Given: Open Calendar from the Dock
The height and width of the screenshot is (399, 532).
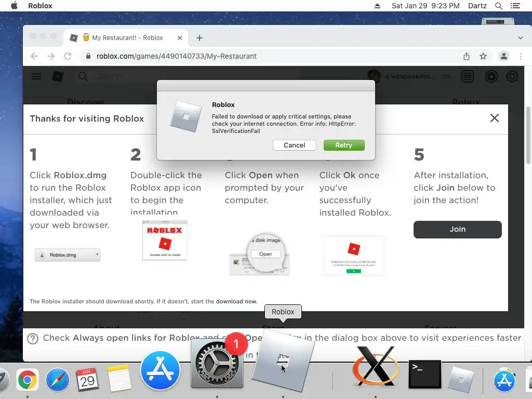Looking at the screenshot, I should point(87,380).
